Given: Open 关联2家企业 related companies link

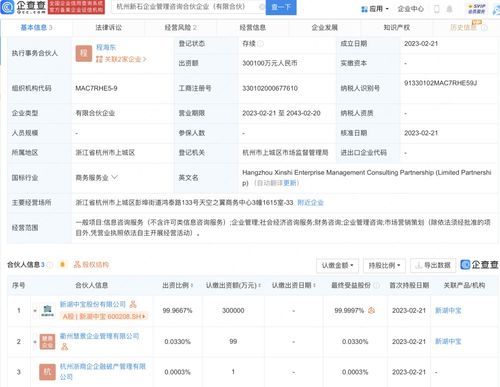Looking at the screenshot, I should (121, 59).
